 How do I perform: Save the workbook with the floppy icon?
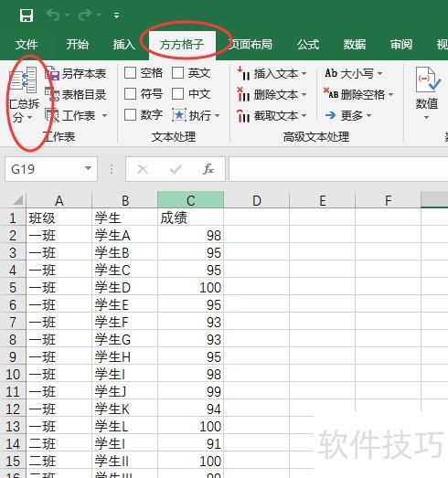[x=27, y=15]
